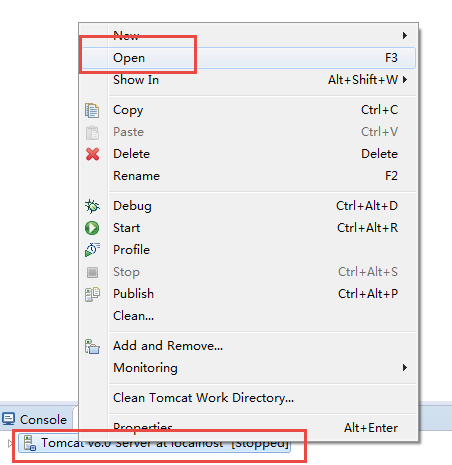Click the green Start play icon
The image size is (452, 465).
(x=92, y=228)
